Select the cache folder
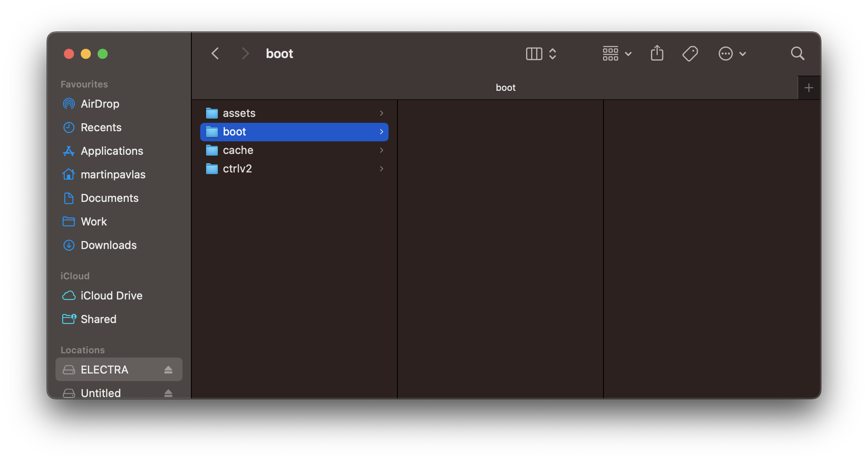Viewport: 868px width, 461px height. click(x=238, y=150)
